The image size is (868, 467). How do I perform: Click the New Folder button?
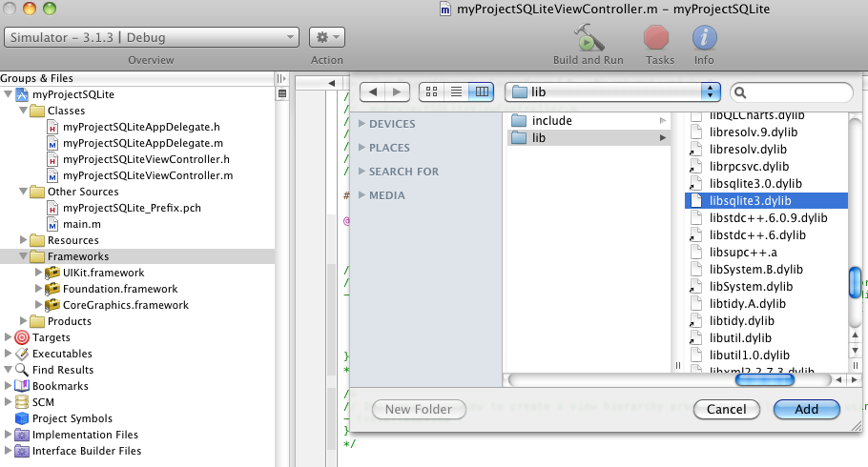click(x=419, y=409)
